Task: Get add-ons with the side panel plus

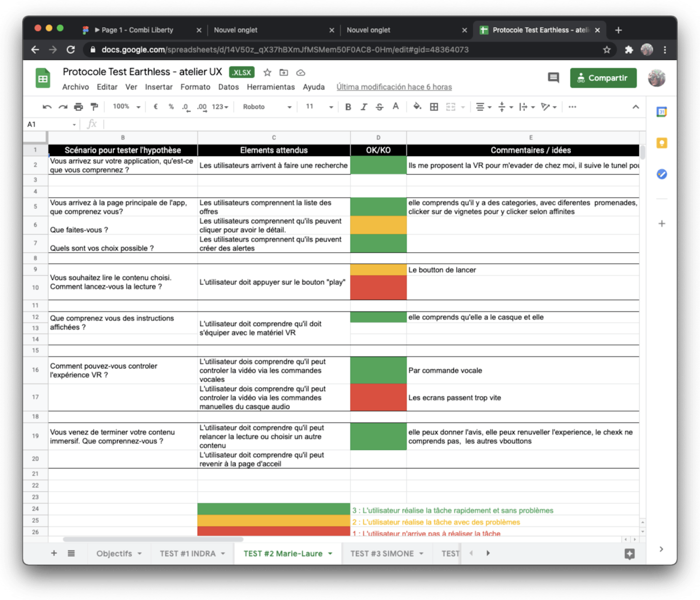Action: pyautogui.click(x=661, y=223)
